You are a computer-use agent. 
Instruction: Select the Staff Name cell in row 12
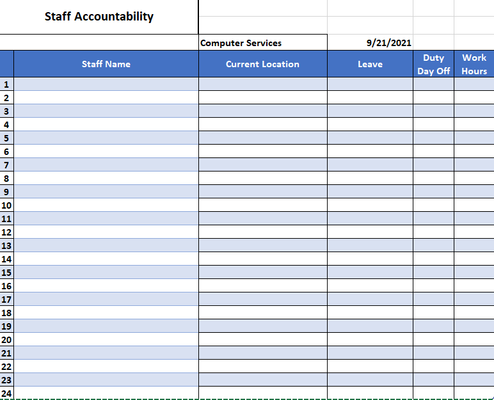[x=106, y=232]
